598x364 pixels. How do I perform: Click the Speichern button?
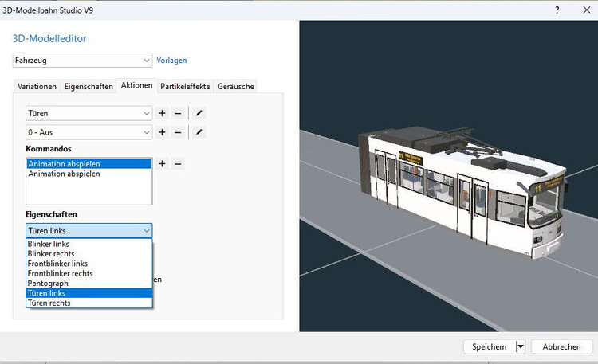tap(489, 346)
